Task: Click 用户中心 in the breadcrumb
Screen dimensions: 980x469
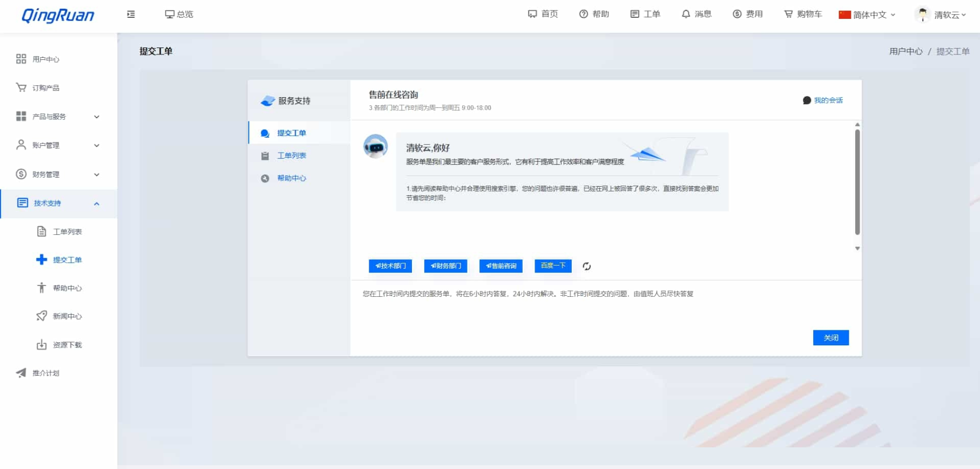Action: (906, 51)
